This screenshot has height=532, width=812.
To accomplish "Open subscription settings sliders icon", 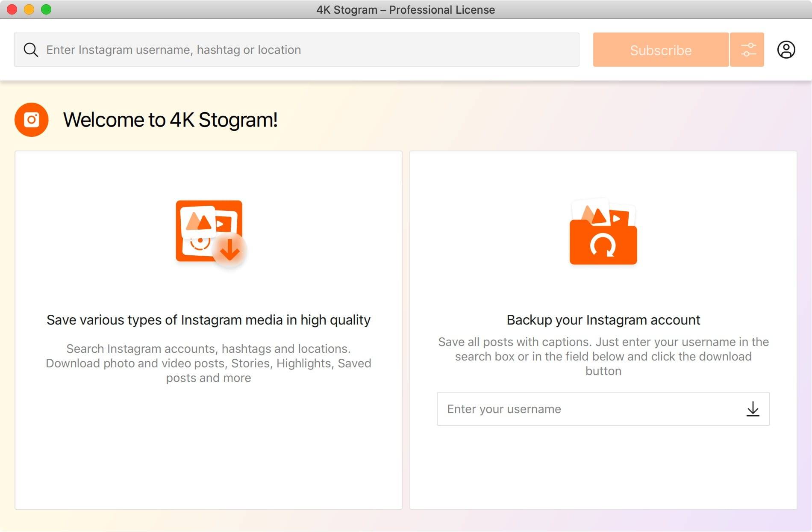I will pyautogui.click(x=747, y=50).
